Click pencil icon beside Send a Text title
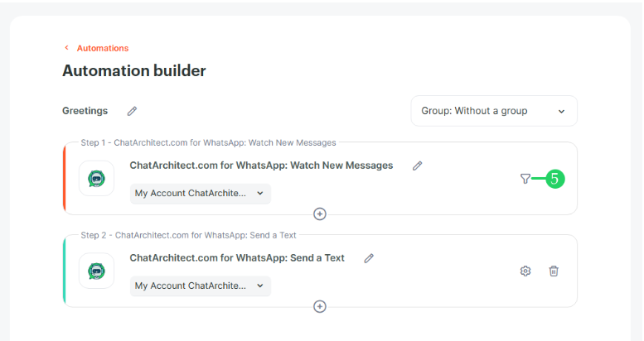This screenshot has height=341, width=644. pos(369,258)
